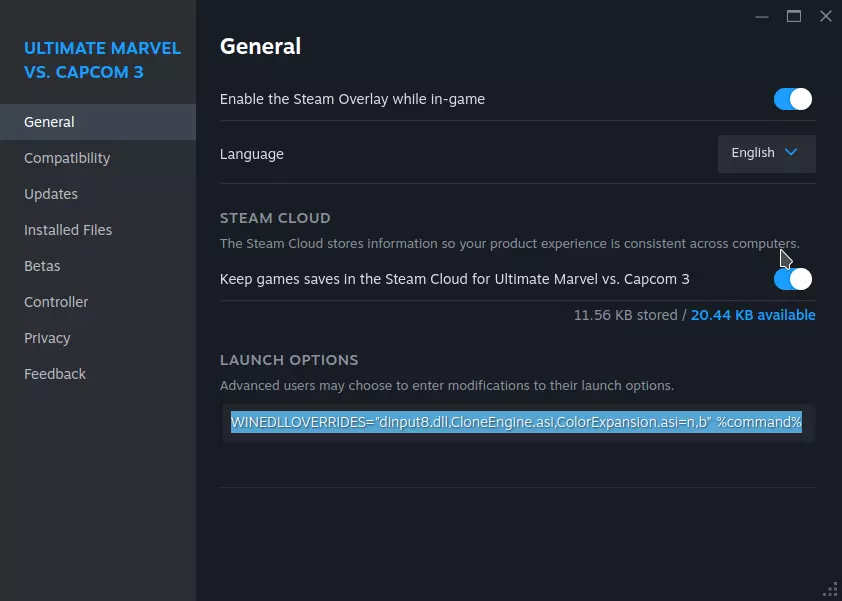Click the Language label
This screenshot has height=601, width=842.
(x=251, y=154)
